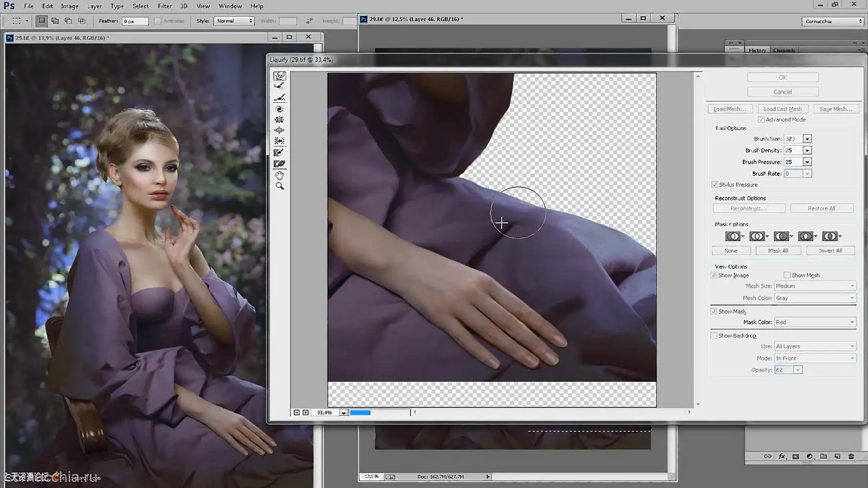Enable the Show Mesh checkbox
Screen dimensions: 868x488
click(x=787, y=275)
